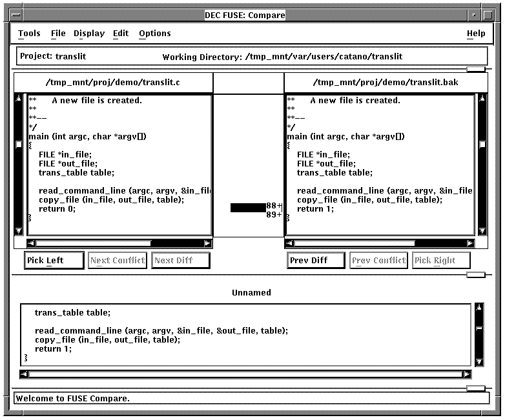Open the Help menu

(x=475, y=34)
